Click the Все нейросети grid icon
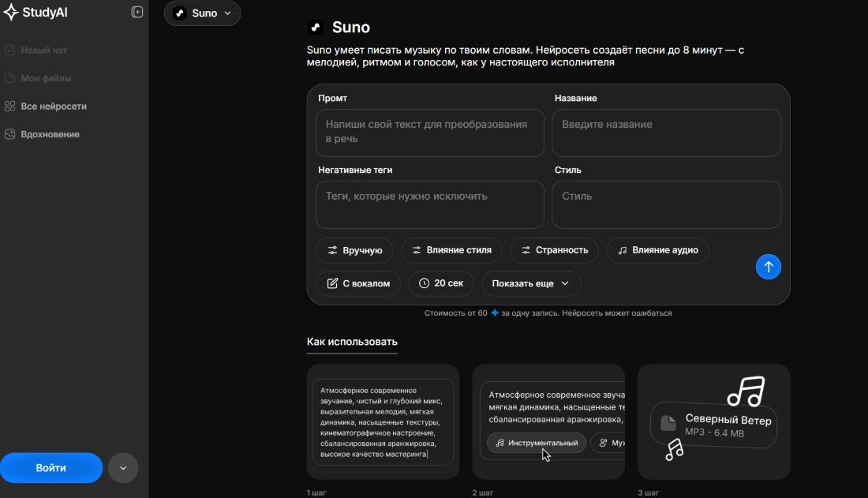This screenshot has width=868, height=498. tap(10, 107)
